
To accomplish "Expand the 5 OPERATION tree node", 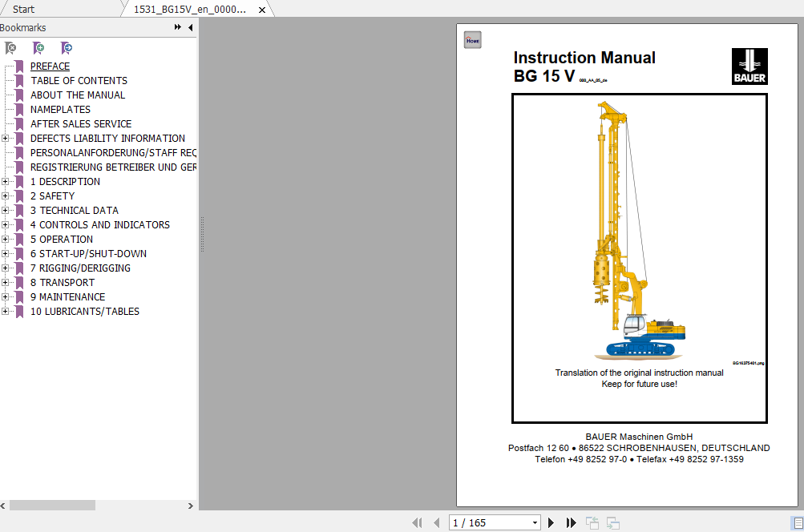I will pyautogui.click(x=5, y=239).
